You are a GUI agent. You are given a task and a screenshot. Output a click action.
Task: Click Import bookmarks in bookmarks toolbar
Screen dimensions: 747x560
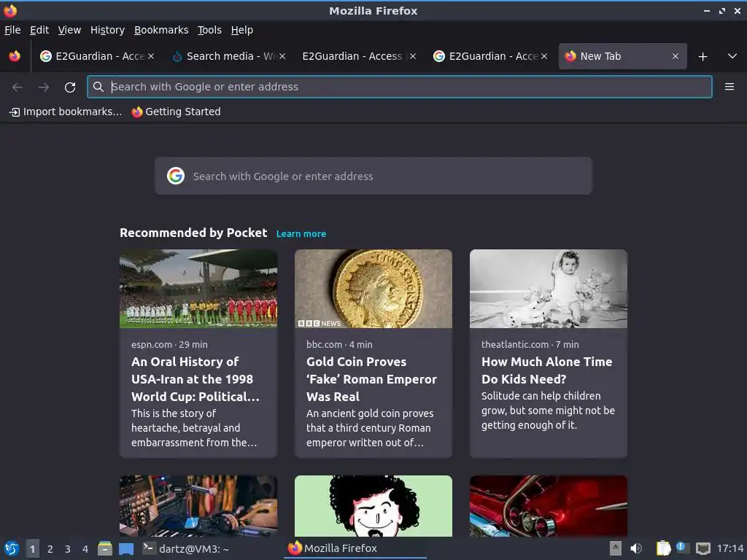click(66, 112)
